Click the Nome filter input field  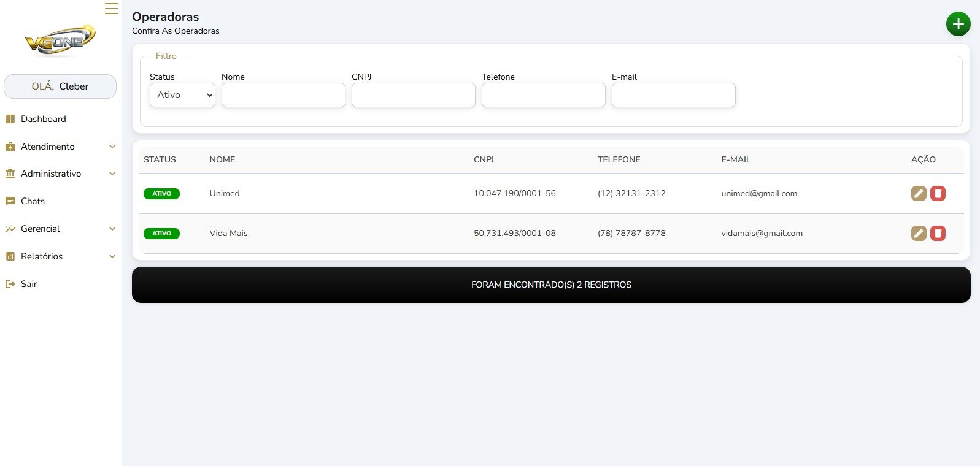[283, 95]
